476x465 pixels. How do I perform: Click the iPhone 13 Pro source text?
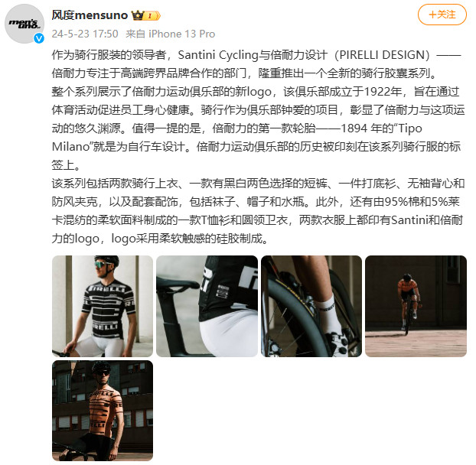181,34
